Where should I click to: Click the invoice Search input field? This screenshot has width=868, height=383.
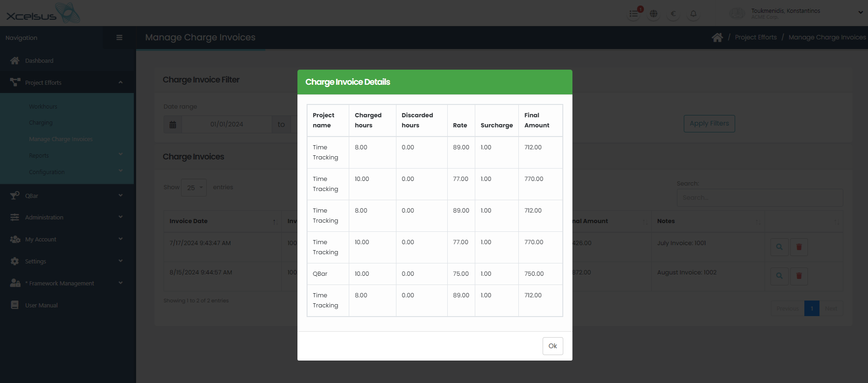point(759,198)
